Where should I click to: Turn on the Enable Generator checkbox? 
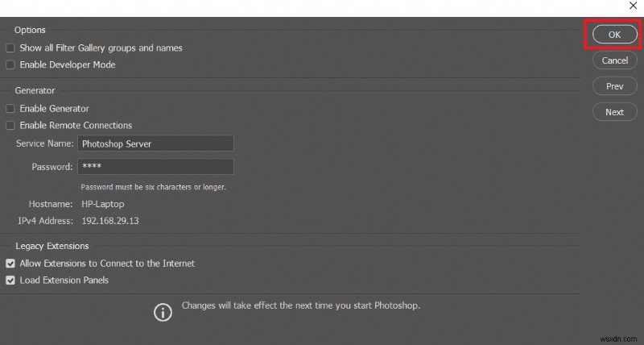[10, 109]
